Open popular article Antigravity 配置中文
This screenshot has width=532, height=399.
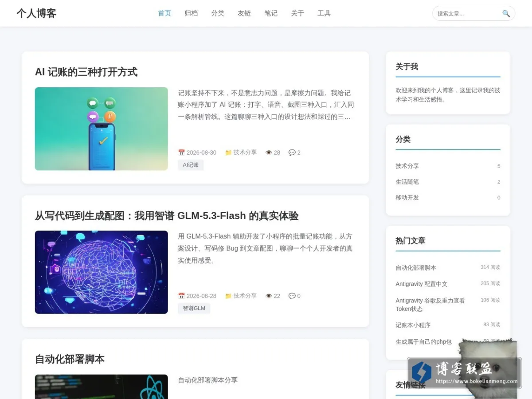click(422, 284)
